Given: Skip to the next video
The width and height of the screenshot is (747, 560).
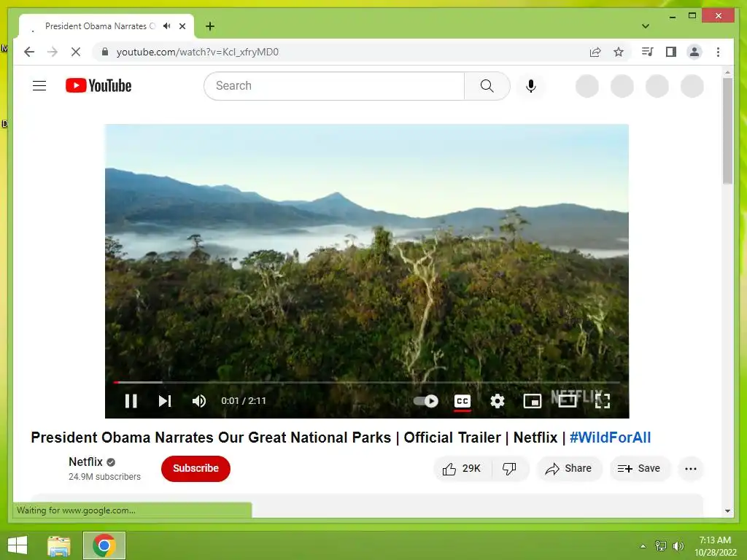Looking at the screenshot, I should [165, 401].
